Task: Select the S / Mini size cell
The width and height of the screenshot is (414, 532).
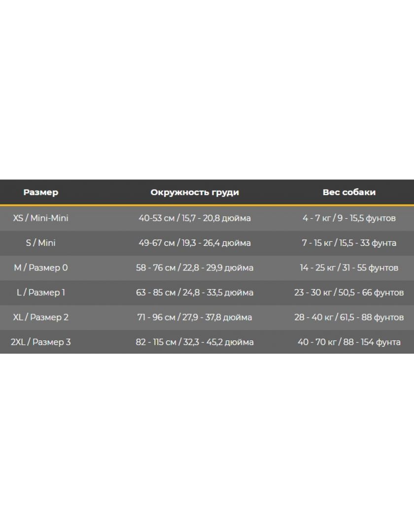Action: pyautogui.click(x=41, y=243)
